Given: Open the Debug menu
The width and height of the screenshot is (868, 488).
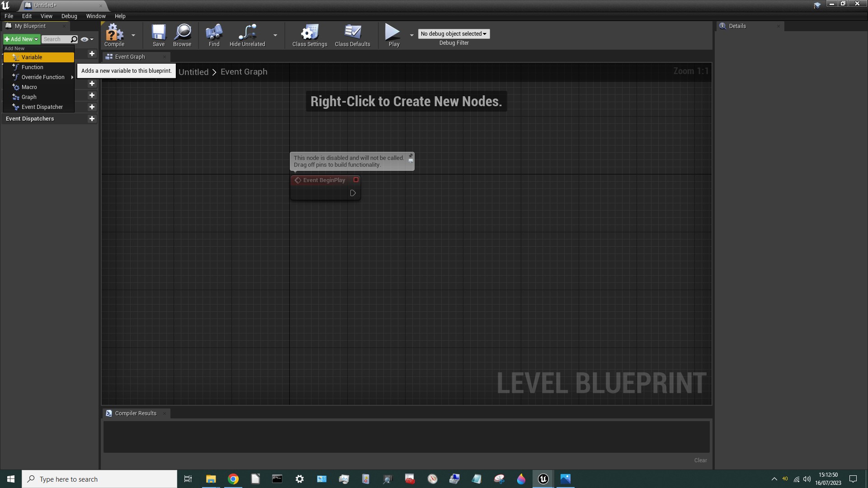Looking at the screenshot, I should pyautogui.click(x=69, y=16).
